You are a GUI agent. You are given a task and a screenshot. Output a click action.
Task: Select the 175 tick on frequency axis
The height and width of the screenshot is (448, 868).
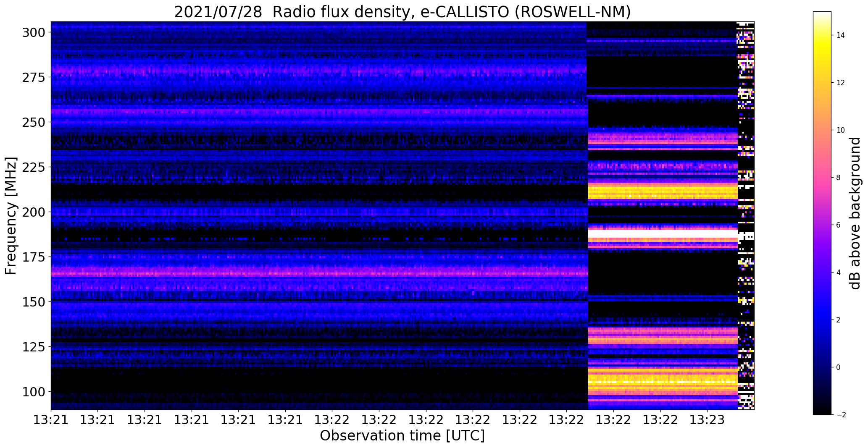click(34, 257)
